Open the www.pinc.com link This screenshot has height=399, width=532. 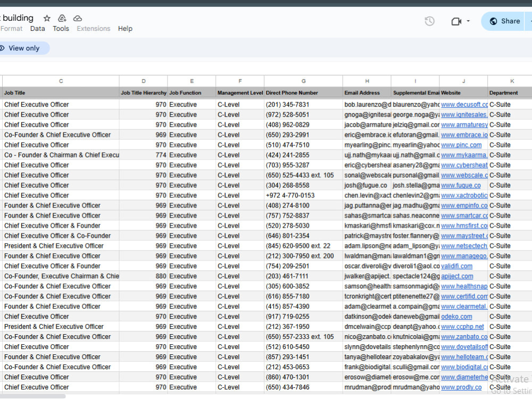pyautogui.click(x=461, y=145)
